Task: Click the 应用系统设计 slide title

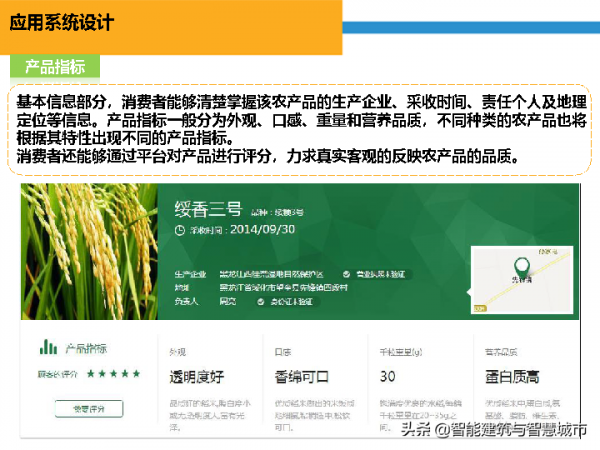Action: pos(61,23)
